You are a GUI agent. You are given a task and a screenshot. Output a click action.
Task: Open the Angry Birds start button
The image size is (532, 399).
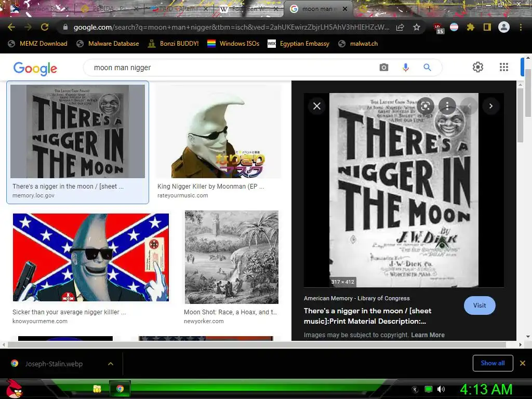14,389
